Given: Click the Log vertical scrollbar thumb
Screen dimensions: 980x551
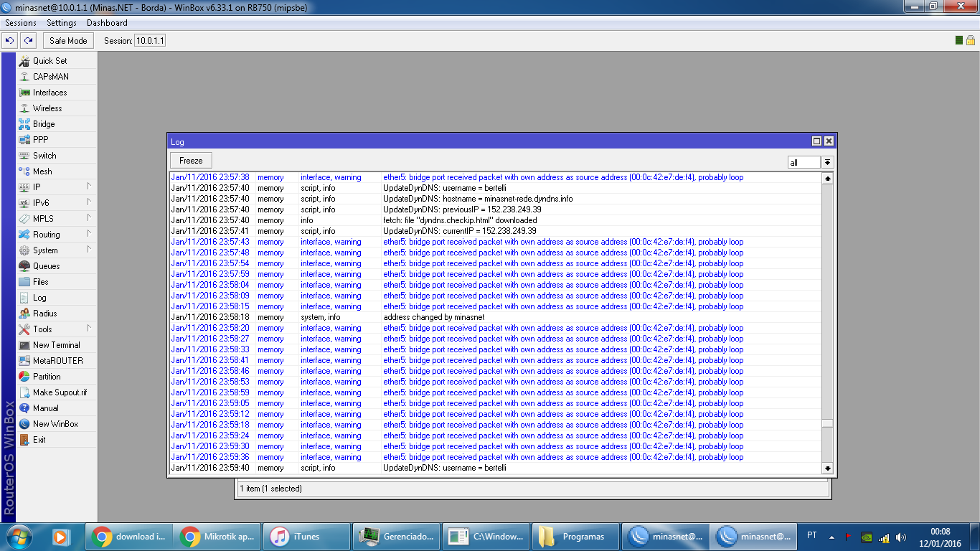Looking at the screenshot, I should tap(828, 423).
